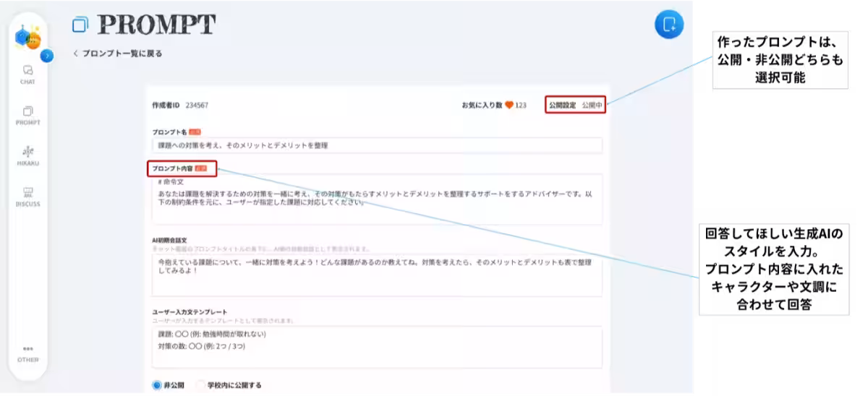Select the 学校内に公開する radio option
The height and width of the screenshot is (396, 868).
click(x=202, y=385)
